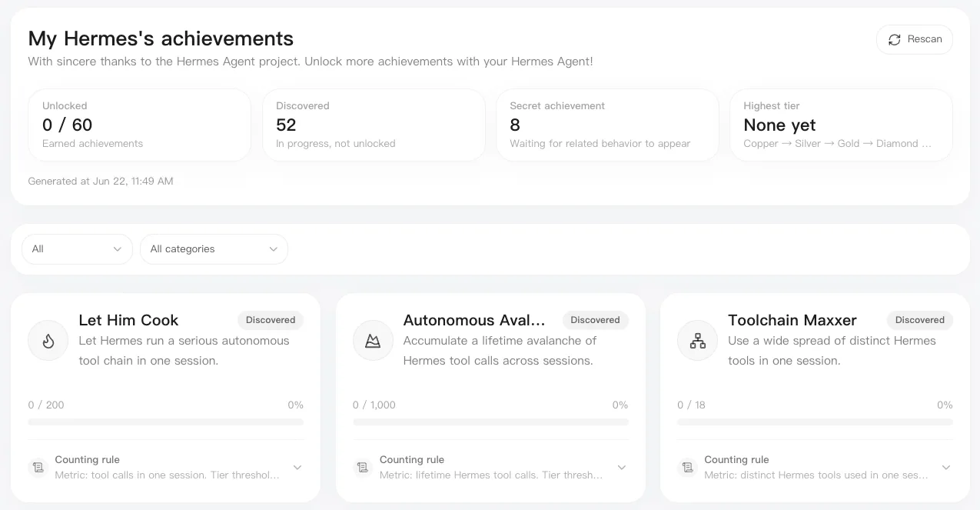The width and height of the screenshot is (980, 510).
Task: Click the 0 / 200 progress count
Action: pyautogui.click(x=46, y=405)
